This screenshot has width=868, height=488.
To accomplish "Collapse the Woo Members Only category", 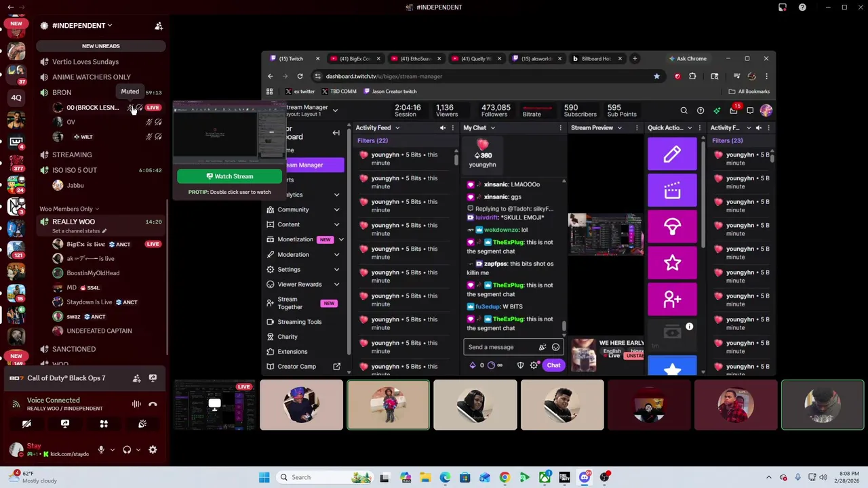I will point(69,209).
